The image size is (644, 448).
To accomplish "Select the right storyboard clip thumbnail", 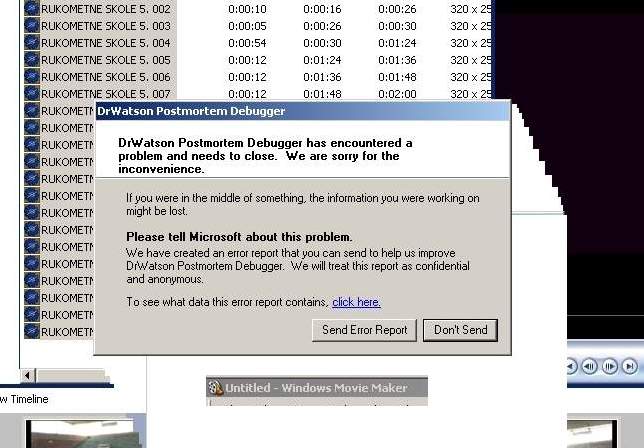I will click(x=592, y=434).
